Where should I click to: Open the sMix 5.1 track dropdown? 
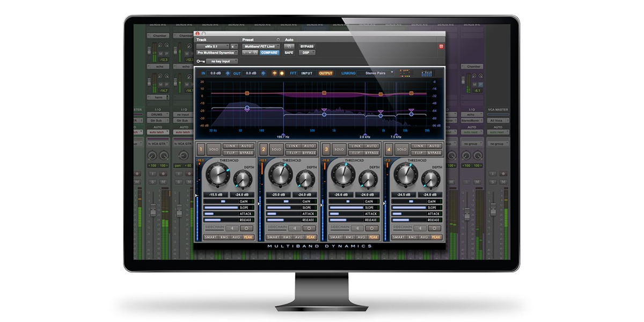pos(213,47)
